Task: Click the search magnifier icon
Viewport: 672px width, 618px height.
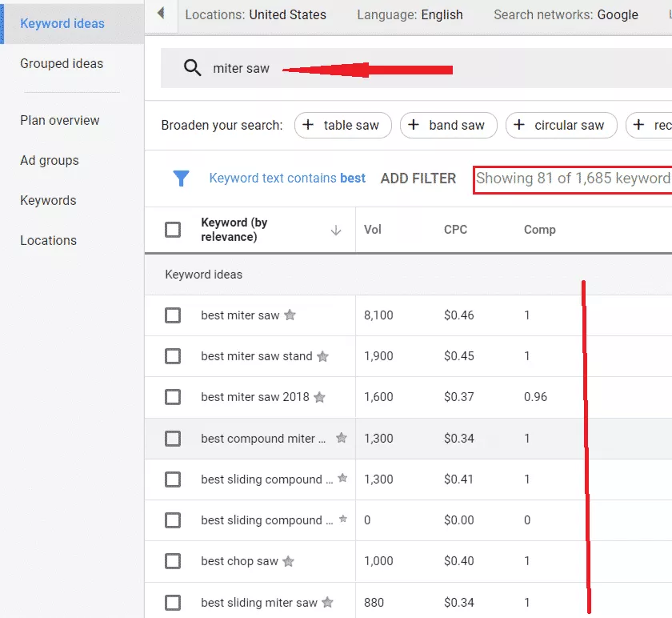Action: 192,68
